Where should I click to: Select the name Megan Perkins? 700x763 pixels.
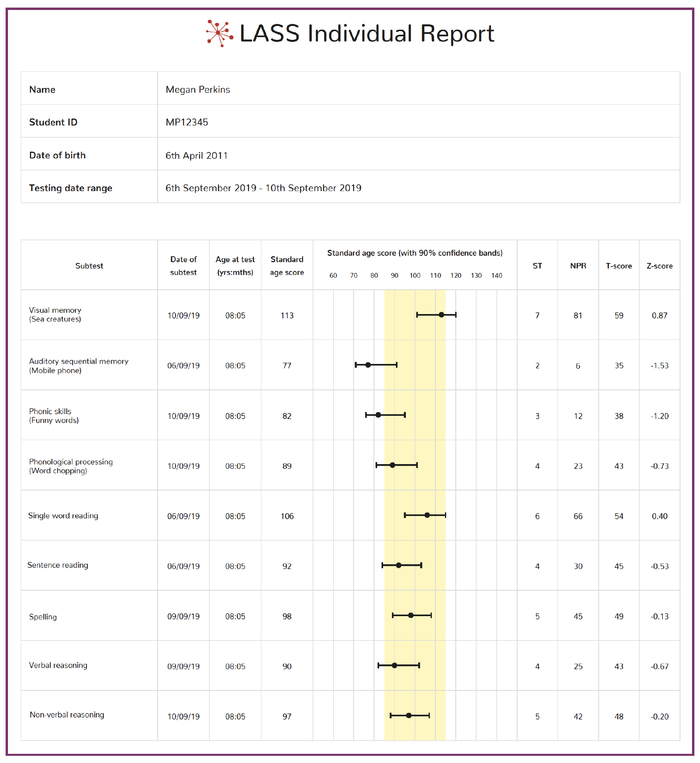198,89
